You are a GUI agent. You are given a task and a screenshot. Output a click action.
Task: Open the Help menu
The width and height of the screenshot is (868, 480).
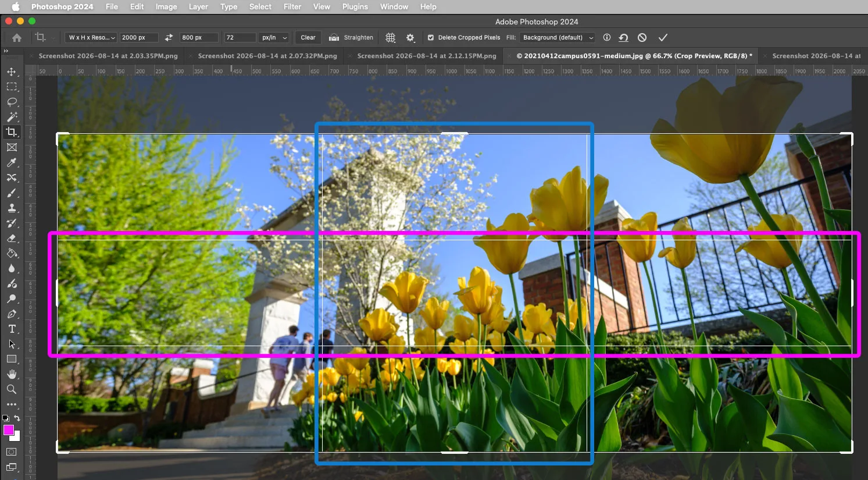pos(428,6)
